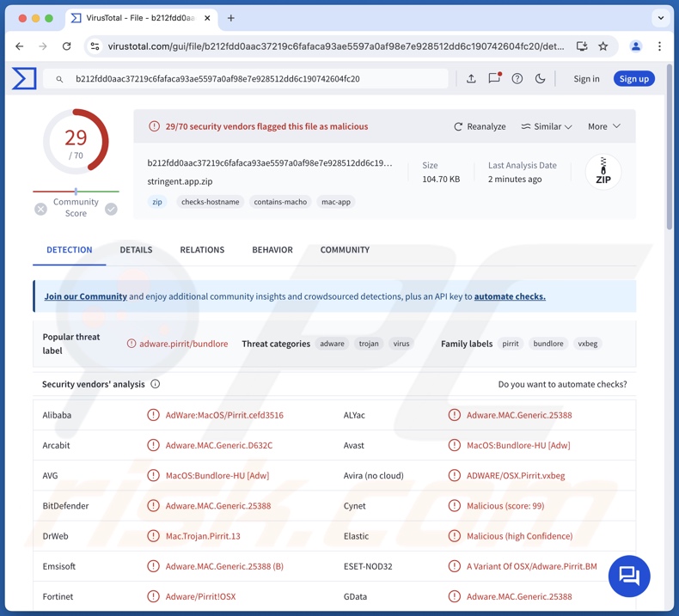This screenshot has width=679, height=616.
Task: Click the checks-hostname tag
Action: click(210, 202)
